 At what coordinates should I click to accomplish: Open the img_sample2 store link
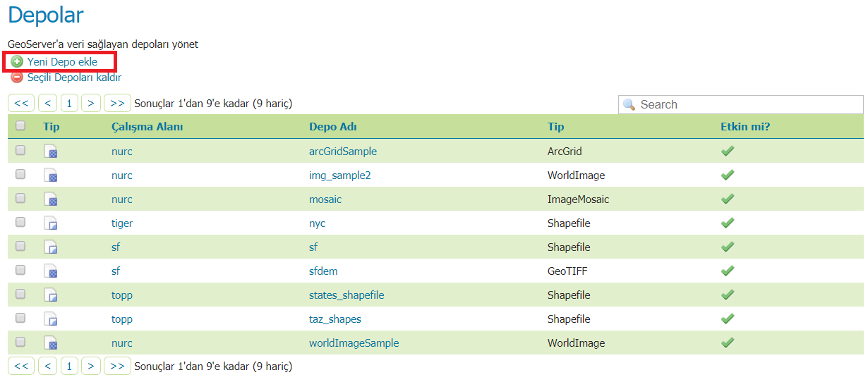click(339, 175)
